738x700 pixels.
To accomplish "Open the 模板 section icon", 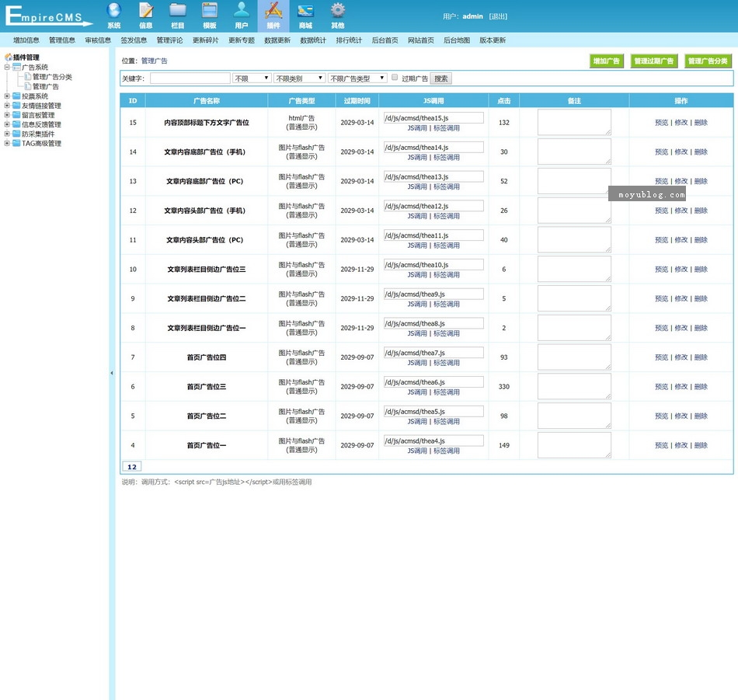I will click(210, 10).
